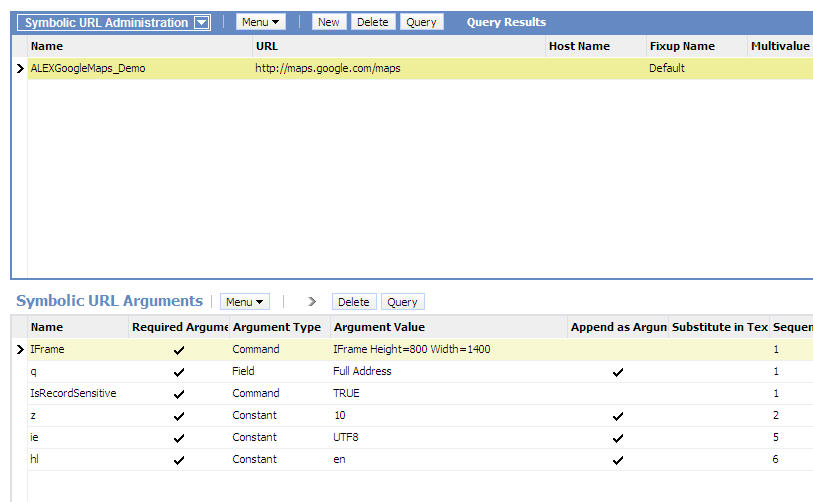The width and height of the screenshot is (813, 502).
Task: Select the IFrame argument name cell
Action: coord(78,350)
